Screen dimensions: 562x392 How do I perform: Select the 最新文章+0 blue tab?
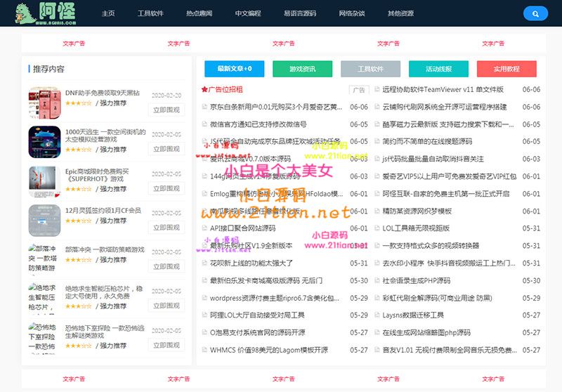(235, 69)
